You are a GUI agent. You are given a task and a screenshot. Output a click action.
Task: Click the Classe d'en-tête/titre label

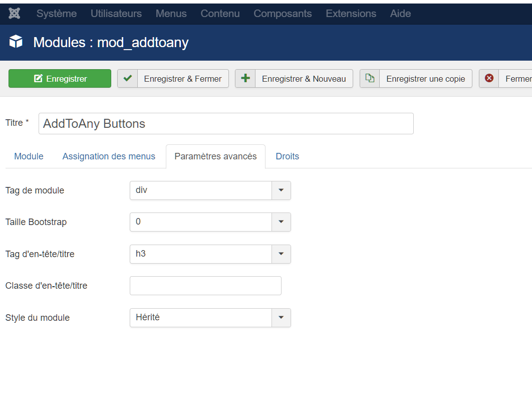pyautogui.click(x=46, y=286)
